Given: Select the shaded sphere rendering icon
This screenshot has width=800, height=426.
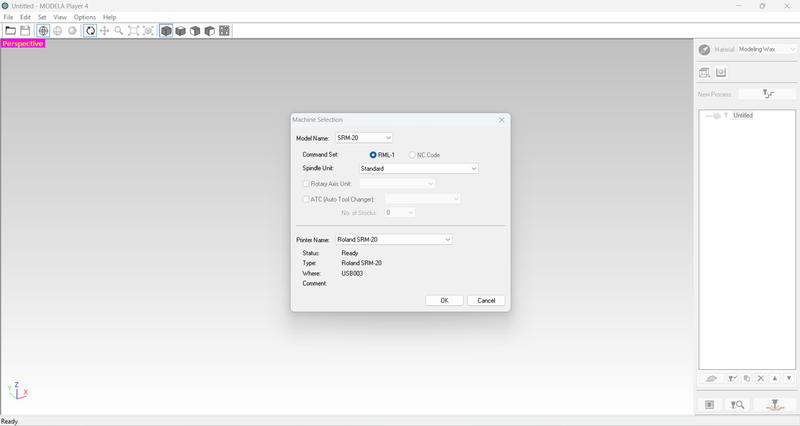Looking at the screenshot, I should [72, 31].
